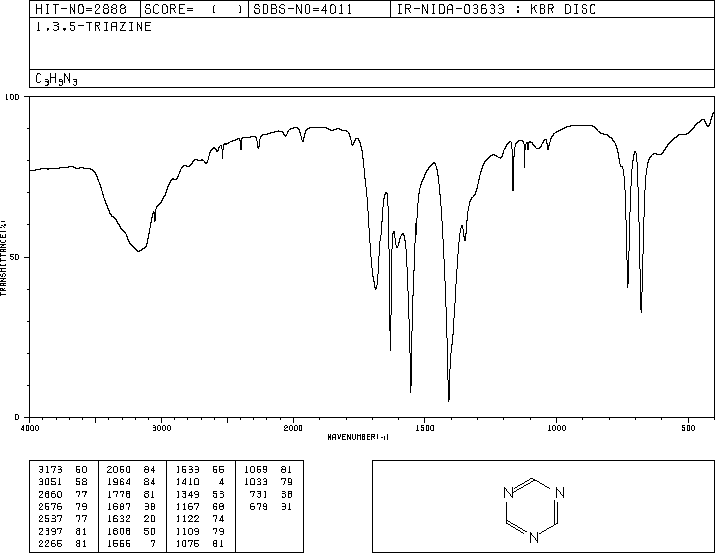Image resolution: width=715 pixels, height=553 pixels.
Task: Select peak table entry 3173
Action: (63, 470)
